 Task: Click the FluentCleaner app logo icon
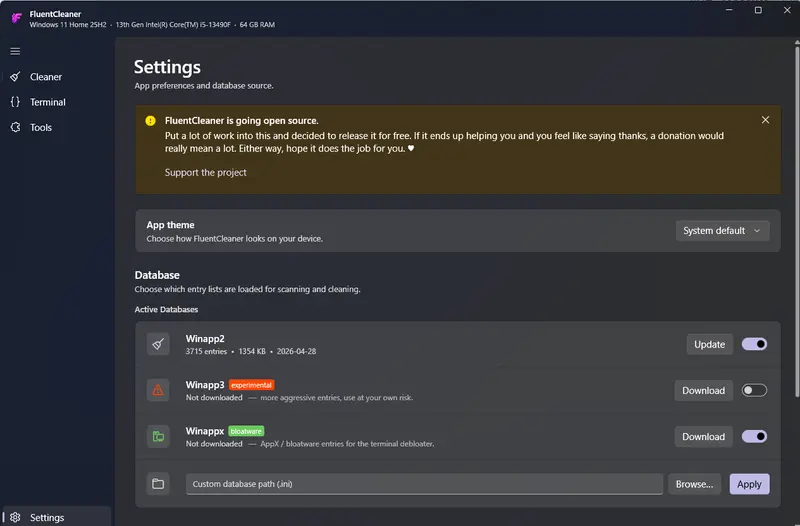(16, 18)
